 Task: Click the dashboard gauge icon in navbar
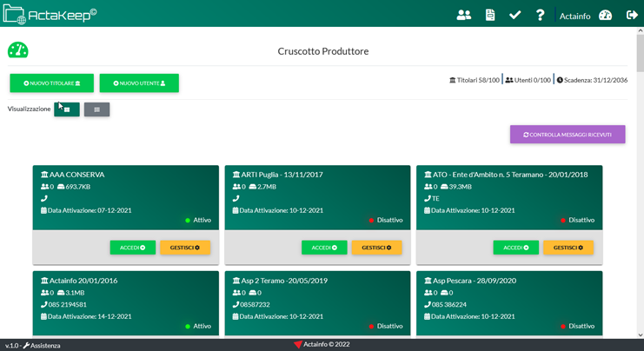tap(606, 15)
